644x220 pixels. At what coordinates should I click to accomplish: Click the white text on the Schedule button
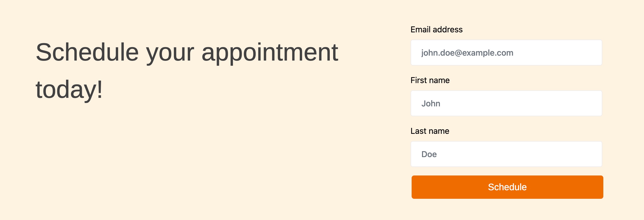click(507, 187)
